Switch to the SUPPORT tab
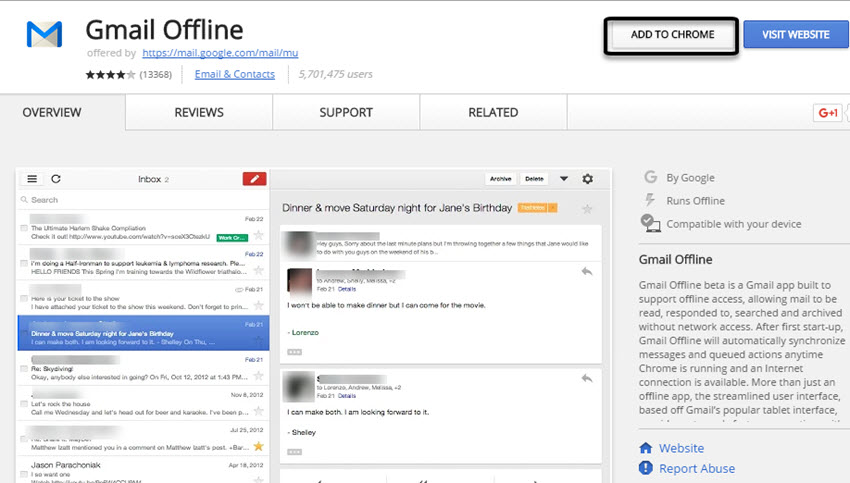Image resolution: width=850 pixels, height=483 pixels. tap(346, 112)
